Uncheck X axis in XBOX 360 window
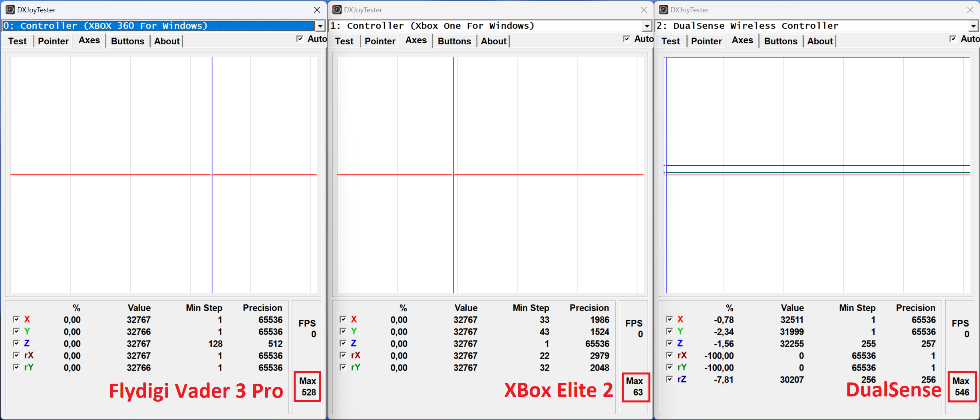The width and height of the screenshot is (980, 420). point(16,319)
